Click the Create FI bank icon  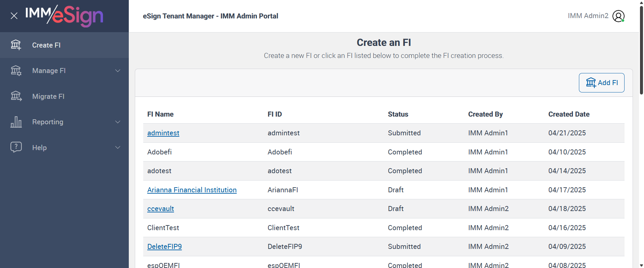pyautogui.click(x=16, y=45)
